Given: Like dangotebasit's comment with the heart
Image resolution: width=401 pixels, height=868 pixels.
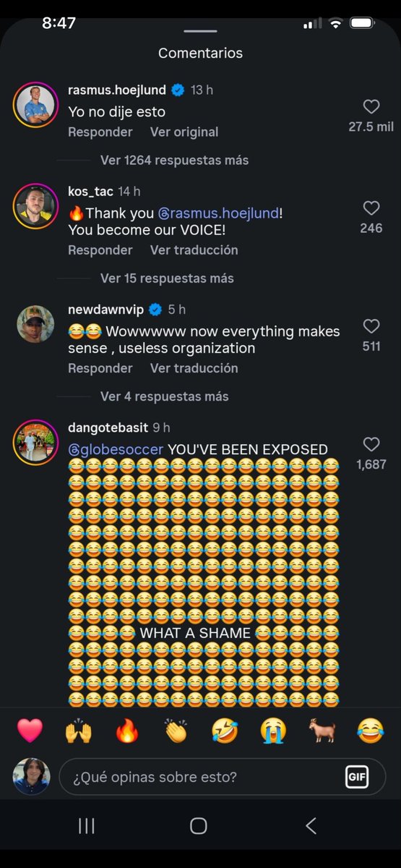Looking at the screenshot, I should pos(371,444).
